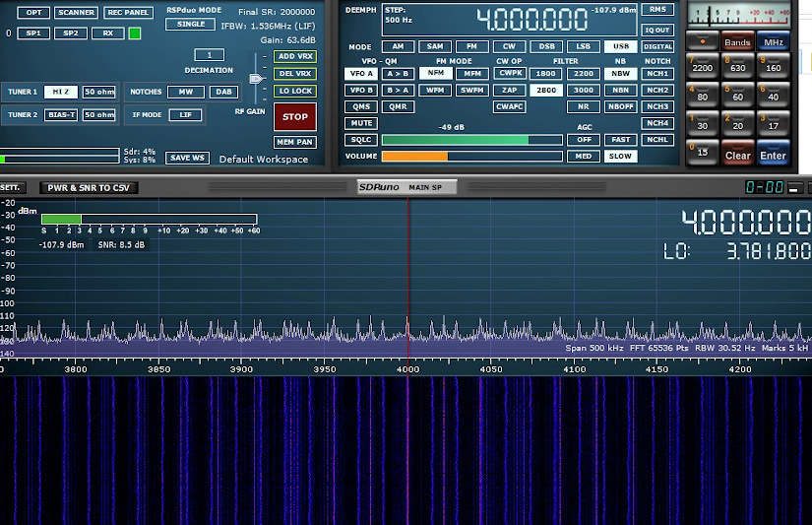
Task: Click the keypad Clear button
Action: 737,155
